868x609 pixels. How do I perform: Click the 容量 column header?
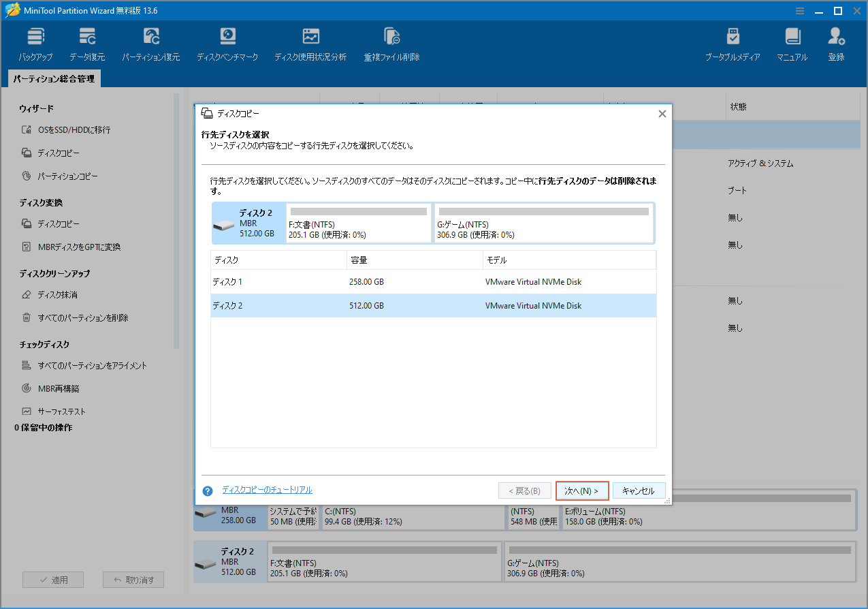coord(415,260)
